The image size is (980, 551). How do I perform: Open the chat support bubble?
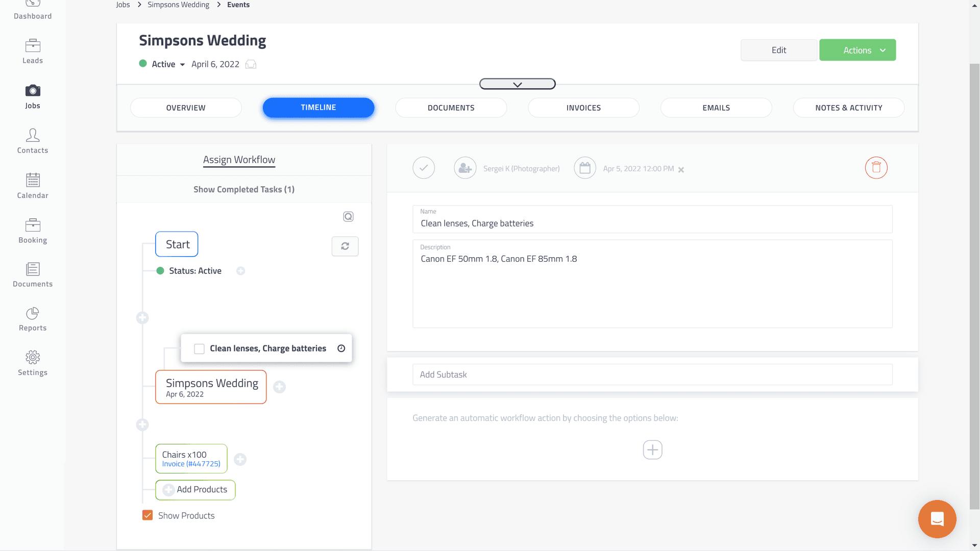937,519
